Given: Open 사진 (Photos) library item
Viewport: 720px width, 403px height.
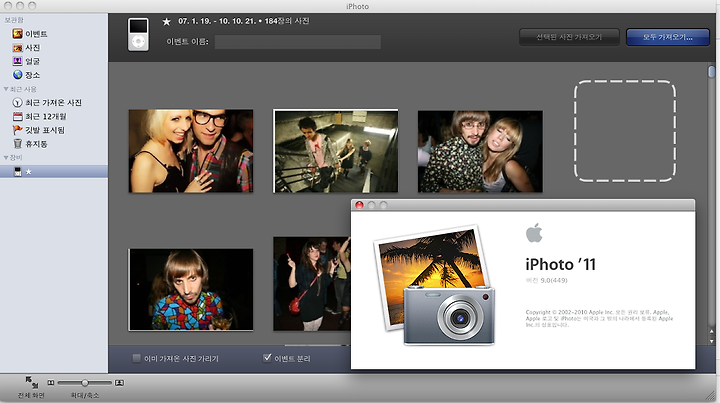Looking at the screenshot, I should point(27,48).
